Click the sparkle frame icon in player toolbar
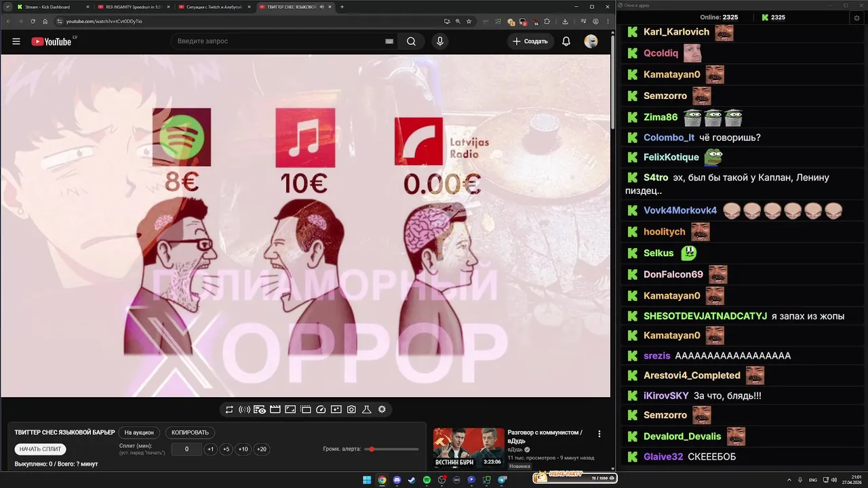Image resolution: width=868 pixels, height=488 pixels. 336,409
